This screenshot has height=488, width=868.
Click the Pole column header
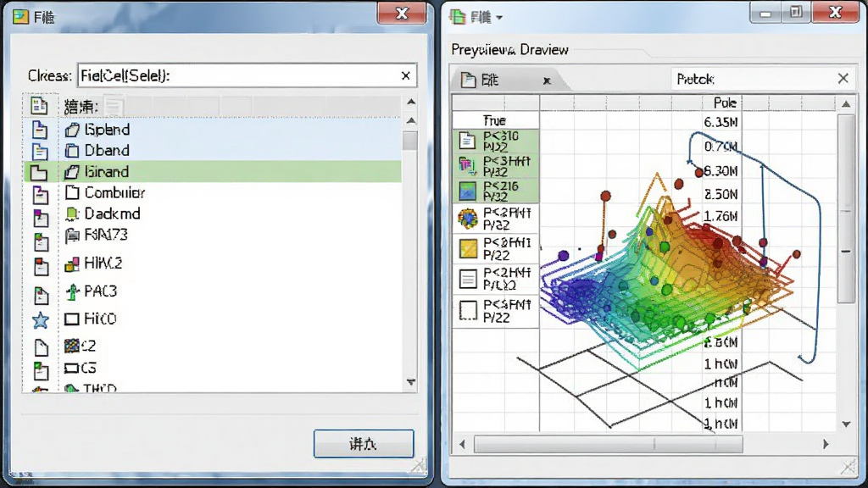click(724, 103)
